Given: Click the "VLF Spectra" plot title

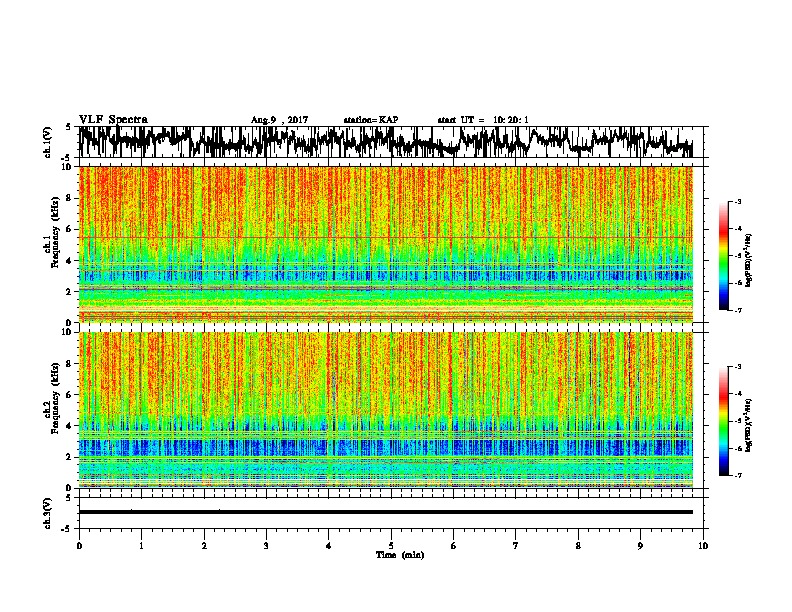Looking at the screenshot, I should click(x=113, y=120).
